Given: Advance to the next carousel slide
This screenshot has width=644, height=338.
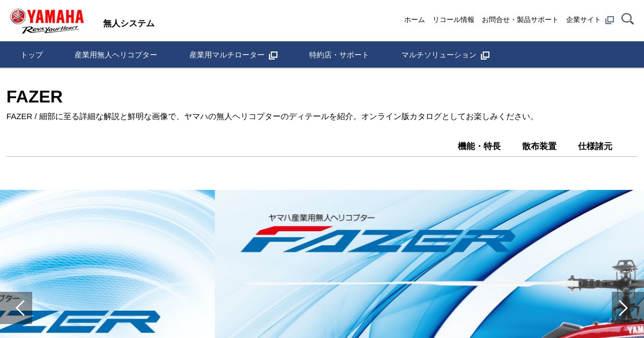Looking at the screenshot, I should point(628,308).
